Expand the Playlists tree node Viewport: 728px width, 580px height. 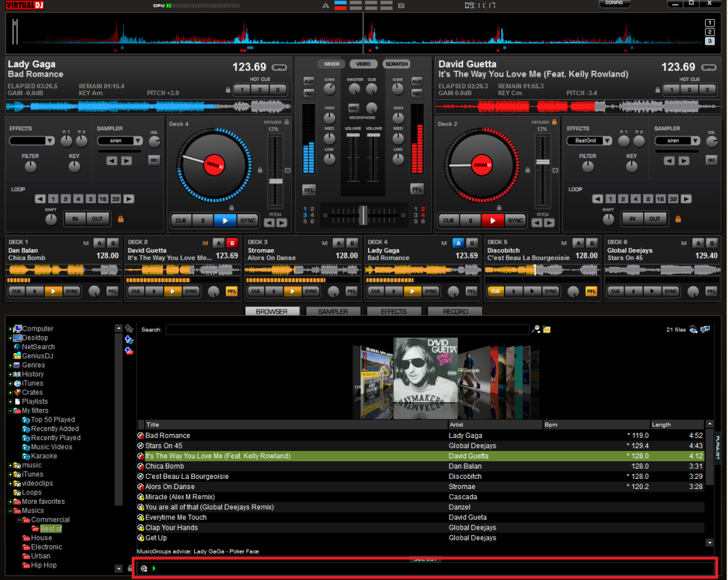click(x=10, y=401)
